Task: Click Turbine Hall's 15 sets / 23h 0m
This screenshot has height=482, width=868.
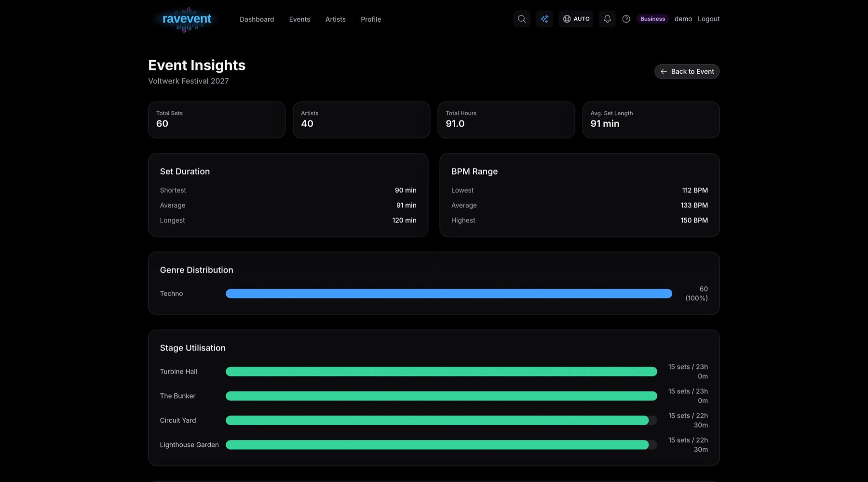Action: [x=688, y=372]
